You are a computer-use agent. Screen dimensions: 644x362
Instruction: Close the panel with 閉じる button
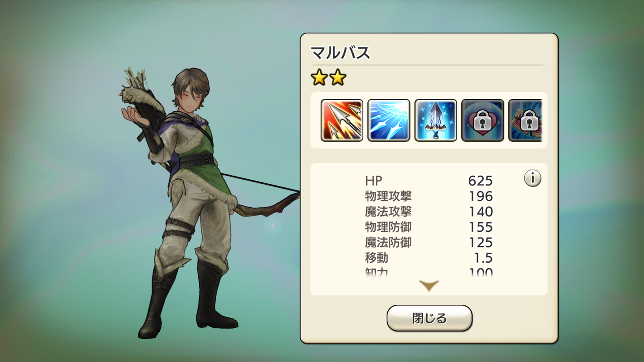[x=429, y=318]
